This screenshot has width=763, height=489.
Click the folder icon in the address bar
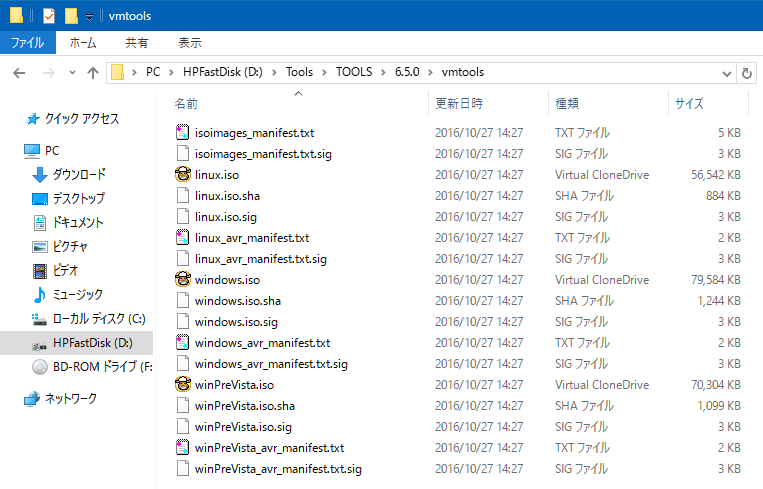pos(117,72)
